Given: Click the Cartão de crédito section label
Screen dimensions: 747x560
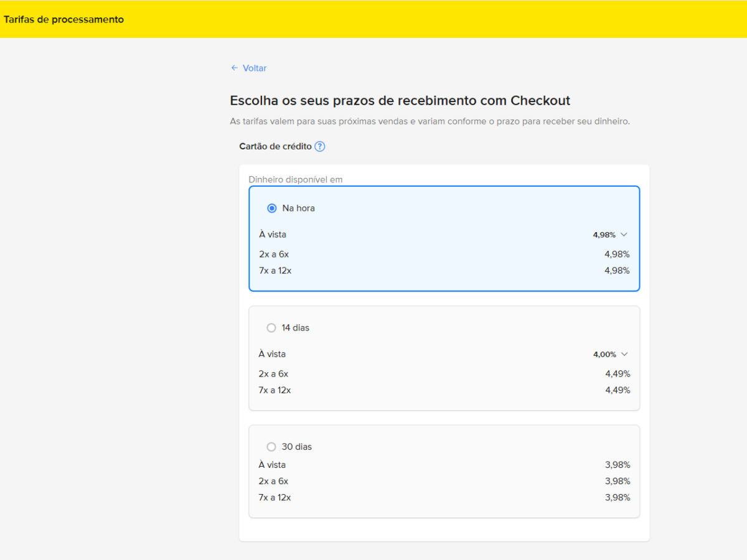Looking at the screenshot, I should 275,147.
